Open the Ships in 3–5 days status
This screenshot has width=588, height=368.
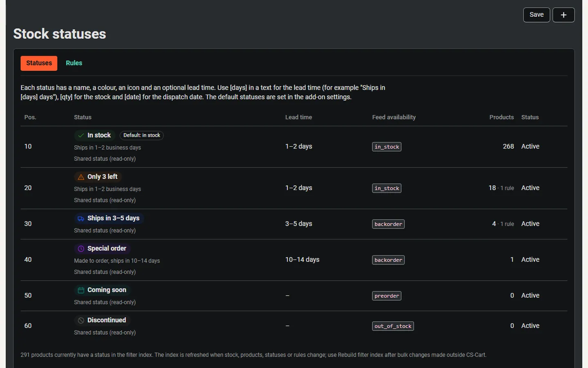113,218
